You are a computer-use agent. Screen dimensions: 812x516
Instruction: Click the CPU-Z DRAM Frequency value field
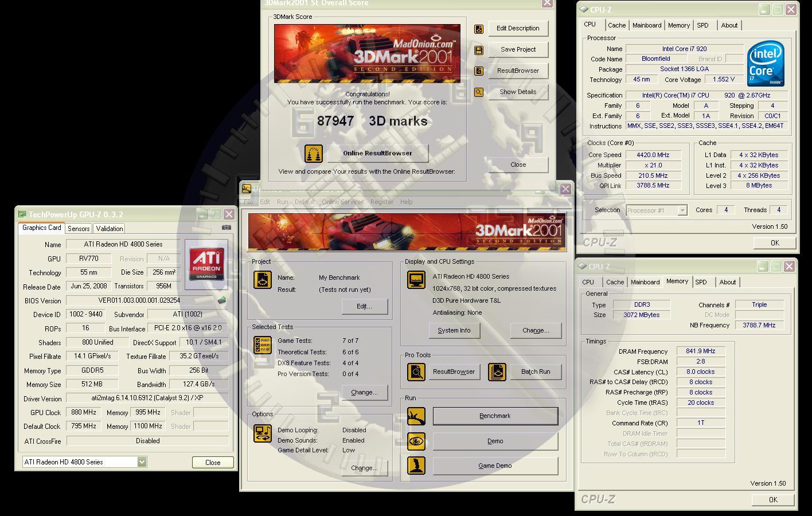[x=701, y=351]
